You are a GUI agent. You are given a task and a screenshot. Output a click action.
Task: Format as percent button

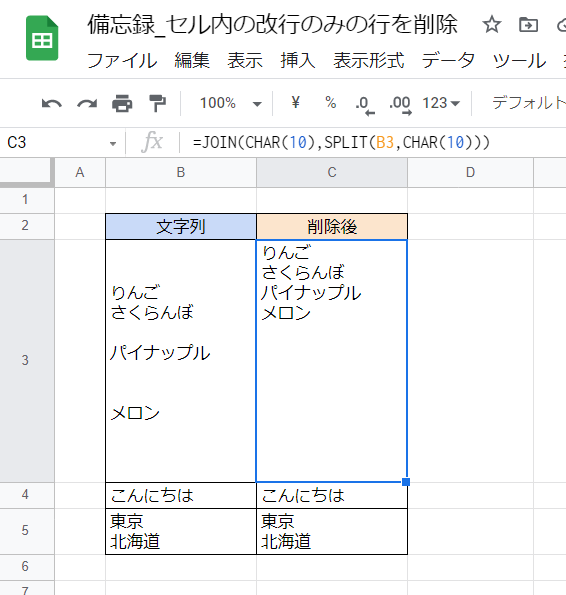(x=330, y=102)
